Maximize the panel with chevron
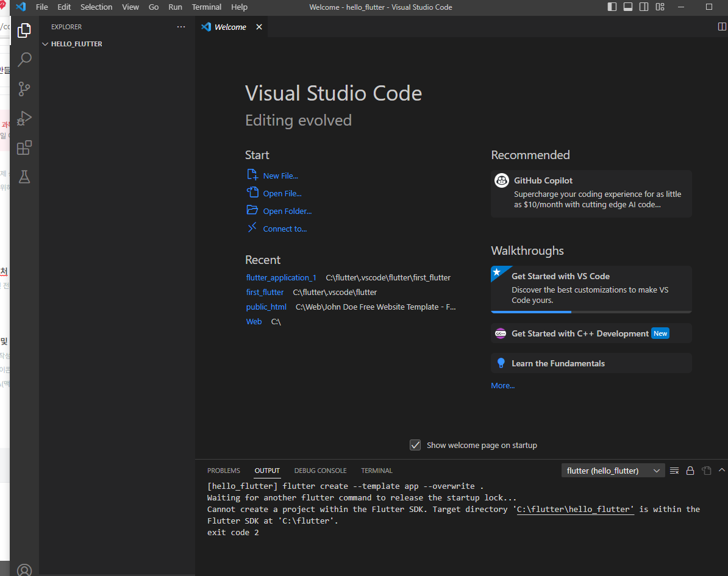Viewport: 728px width, 576px height. [x=721, y=470]
